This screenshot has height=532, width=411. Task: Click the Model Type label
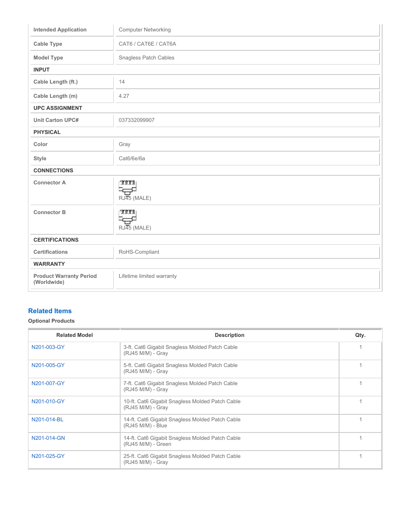(48, 58)
